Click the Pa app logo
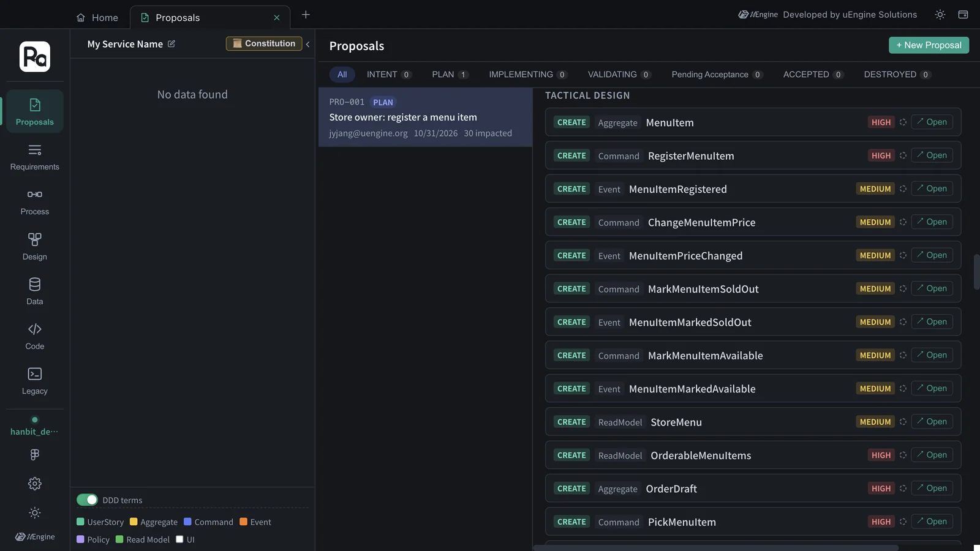 tap(35, 56)
